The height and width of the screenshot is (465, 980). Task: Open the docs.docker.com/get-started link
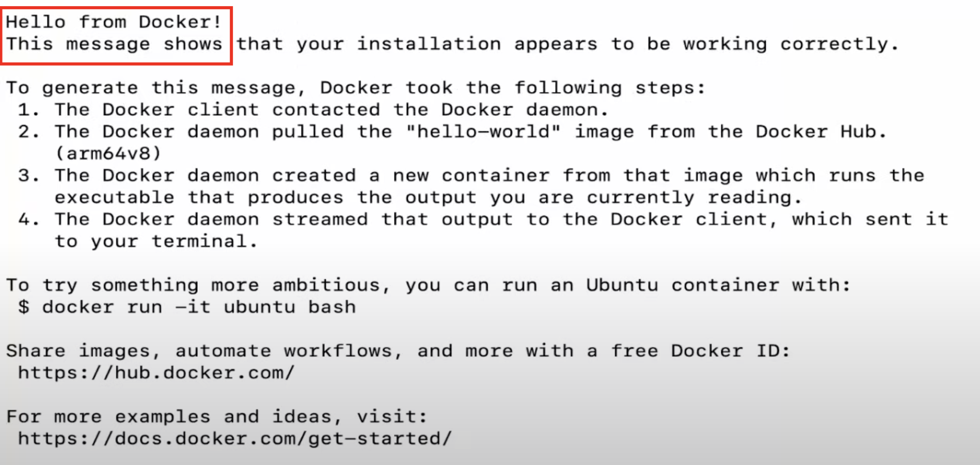click(235, 439)
